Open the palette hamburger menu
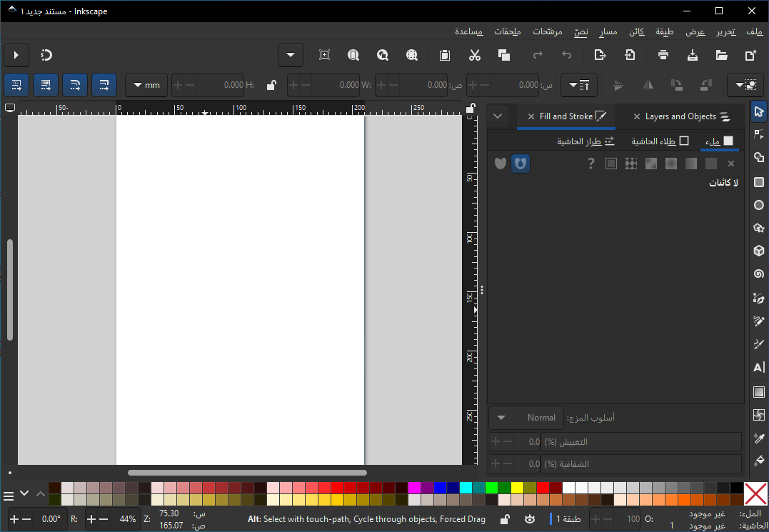The width and height of the screenshot is (769, 532). click(x=9, y=497)
